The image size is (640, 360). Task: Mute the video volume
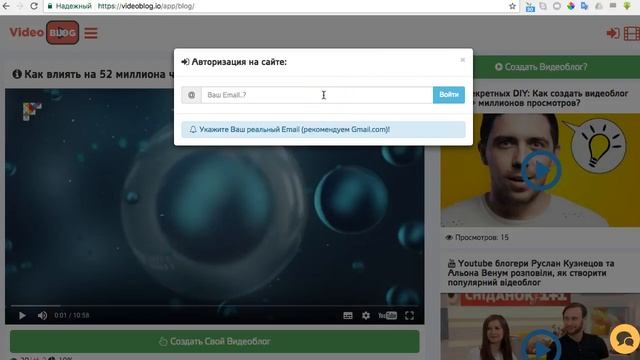(42, 316)
